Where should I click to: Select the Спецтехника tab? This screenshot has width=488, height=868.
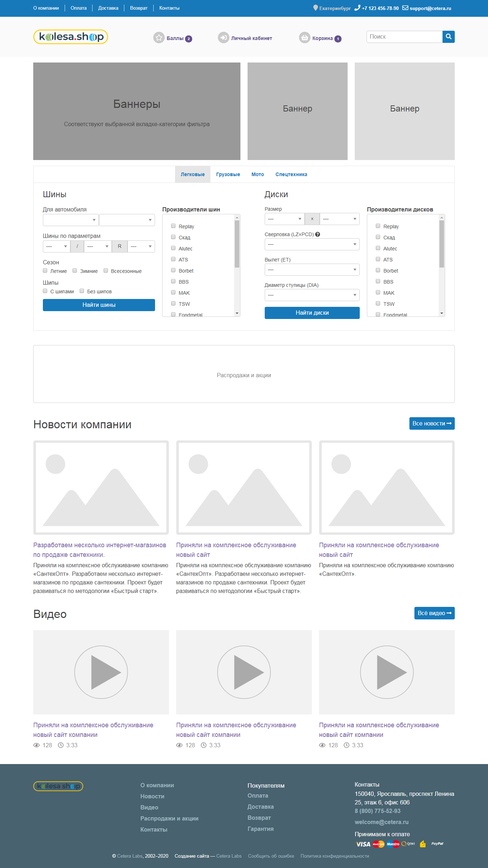click(291, 174)
